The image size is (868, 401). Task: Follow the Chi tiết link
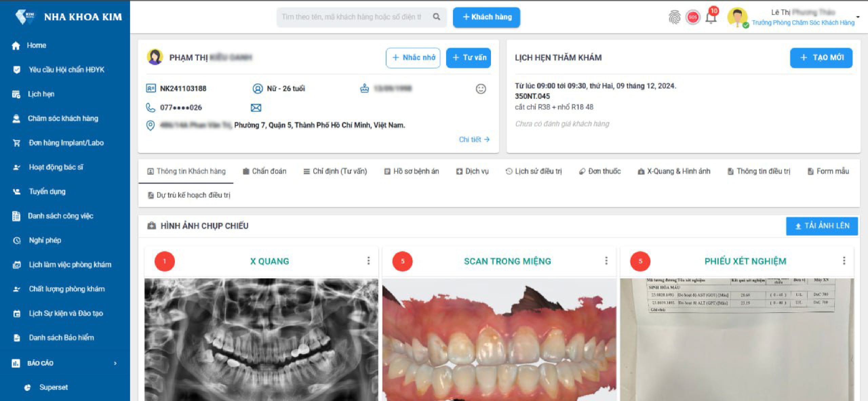474,140
